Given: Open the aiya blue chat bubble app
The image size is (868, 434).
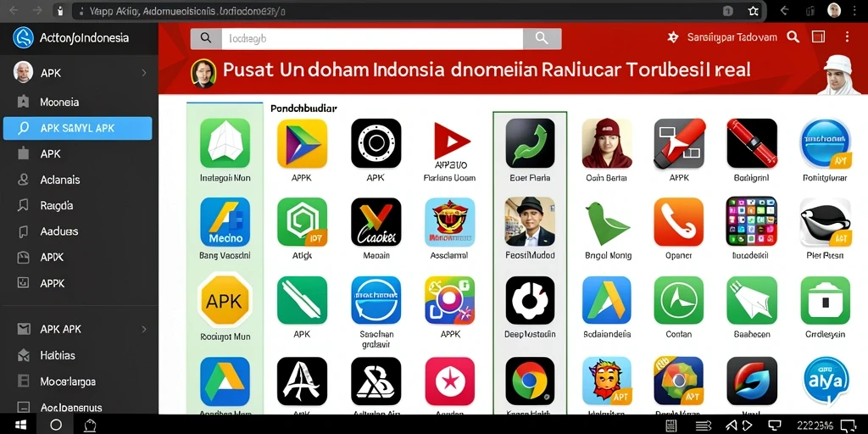Looking at the screenshot, I should 825,381.
